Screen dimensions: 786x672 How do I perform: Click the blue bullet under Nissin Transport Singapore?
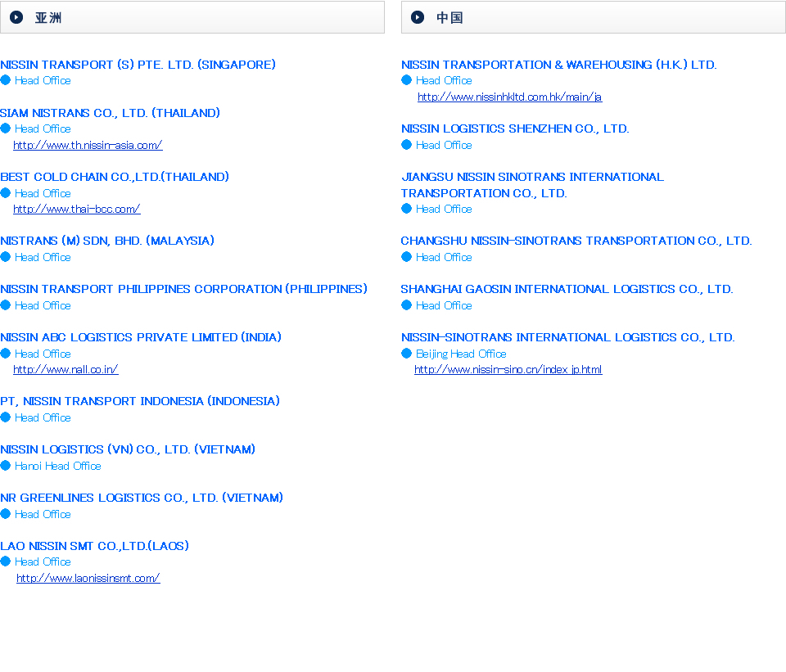tap(6, 80)
